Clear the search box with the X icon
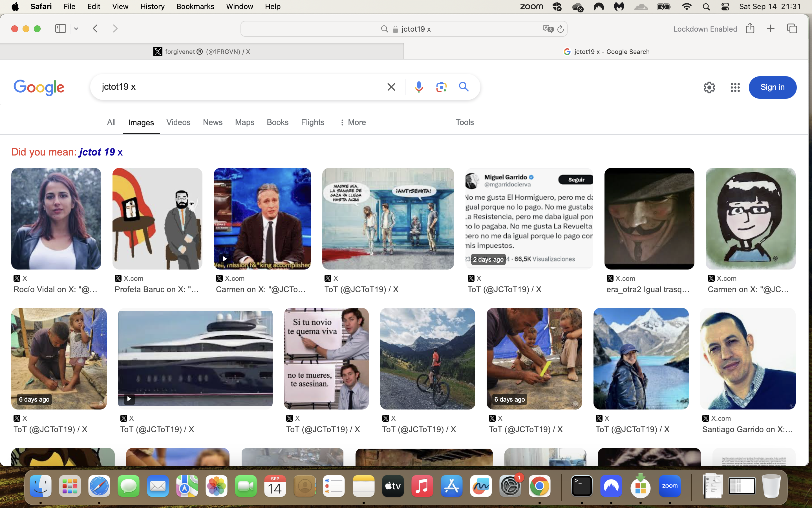 point(391,87)
